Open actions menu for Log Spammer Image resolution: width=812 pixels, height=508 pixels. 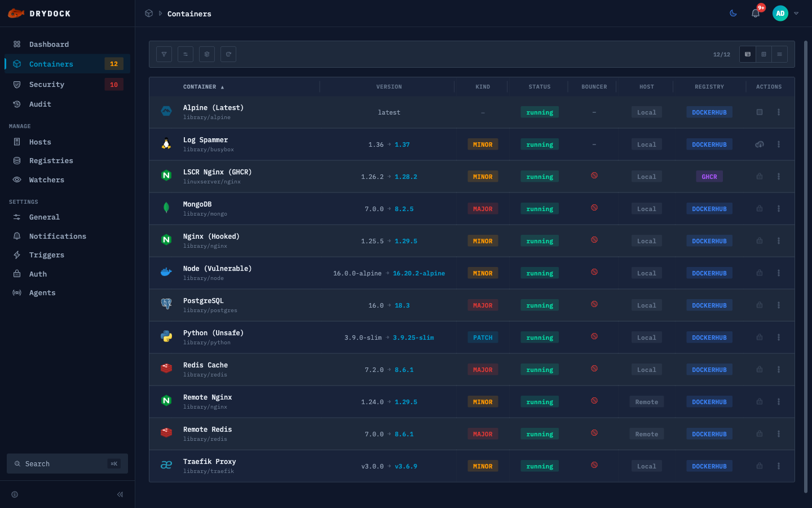(x=779, y=144)
